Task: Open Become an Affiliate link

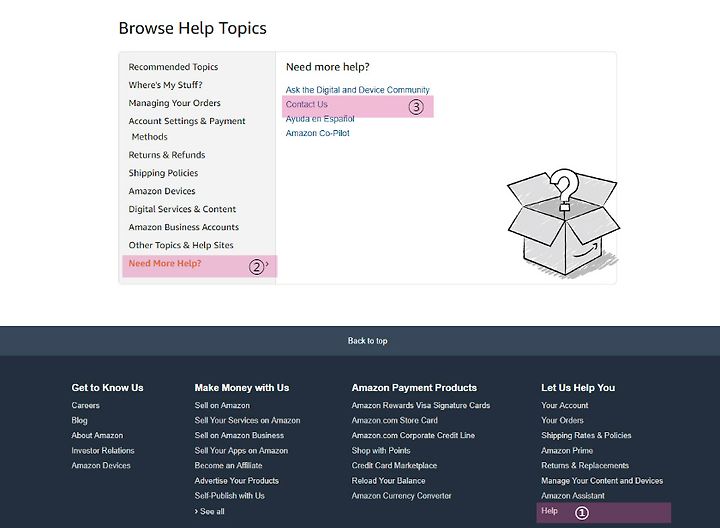Action: click(x=228, y=466)
